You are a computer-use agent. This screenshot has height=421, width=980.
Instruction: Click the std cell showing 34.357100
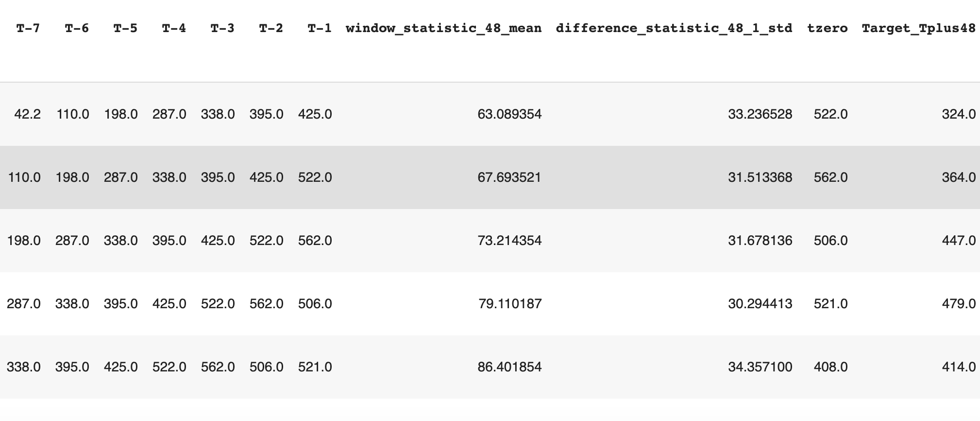tap(760, 367)
